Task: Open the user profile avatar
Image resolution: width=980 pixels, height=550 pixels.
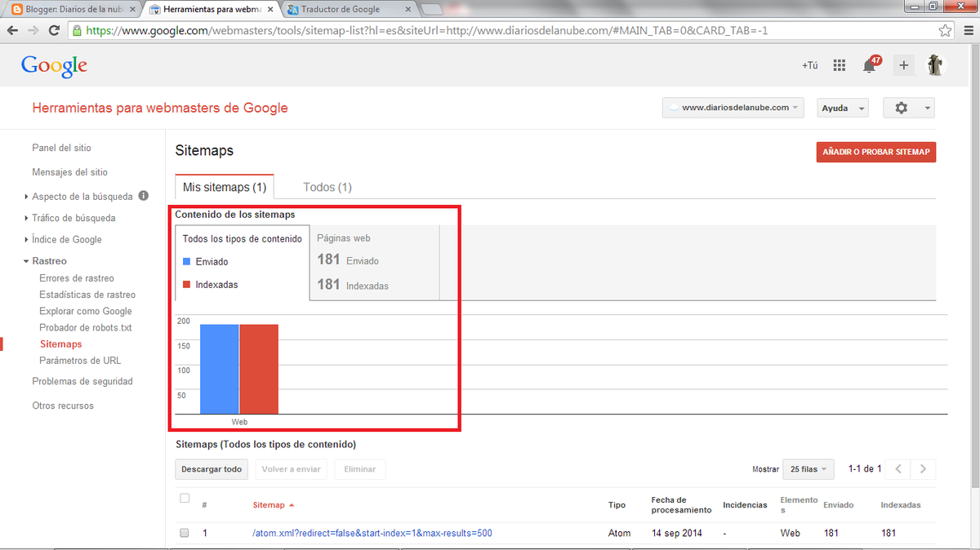Action: coord(936,65)
